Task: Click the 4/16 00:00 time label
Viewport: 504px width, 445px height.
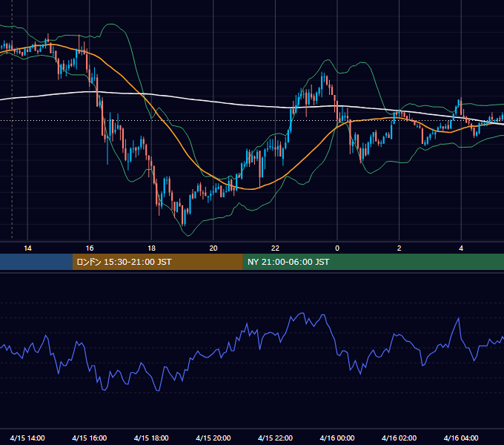Action: click(x=337, y=438)
